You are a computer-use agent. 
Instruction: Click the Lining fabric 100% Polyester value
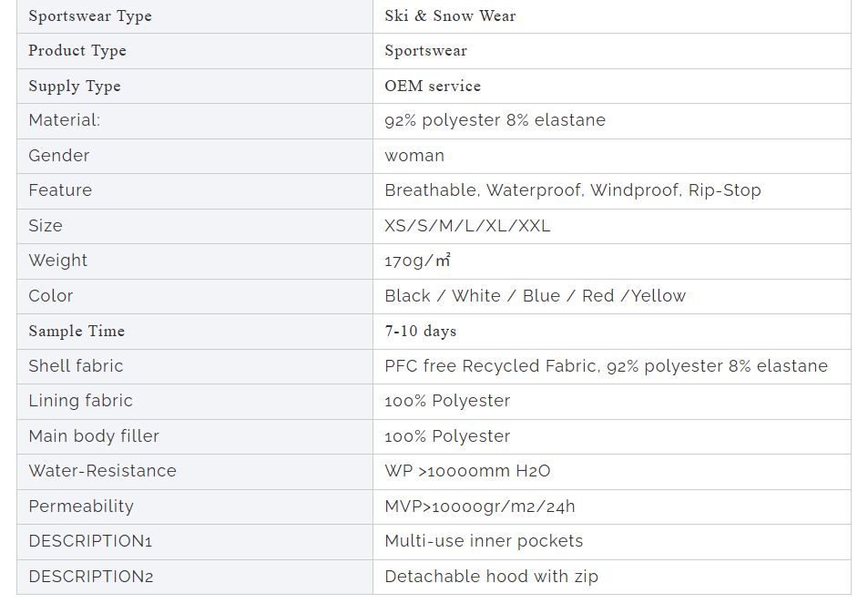coord(447,401)
